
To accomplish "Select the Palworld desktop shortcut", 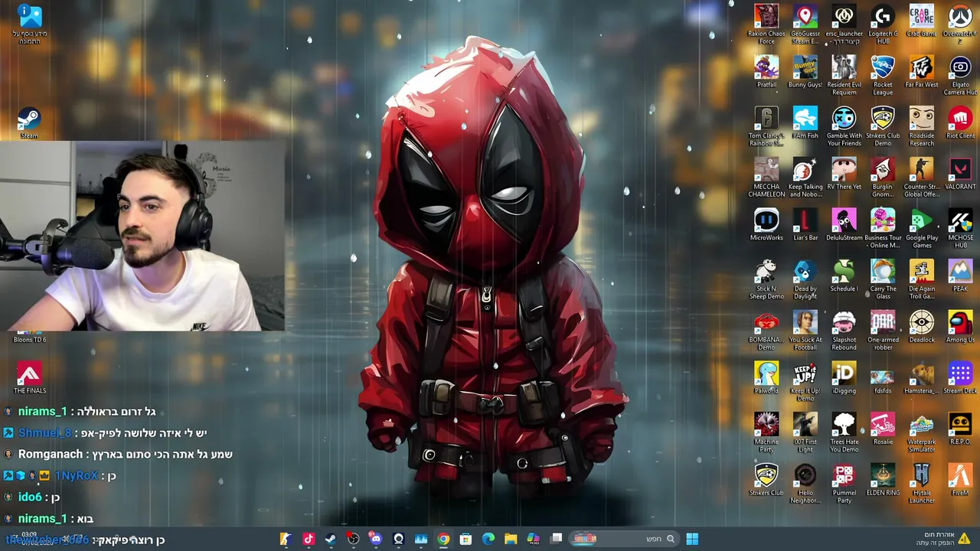I will pos(766,378).
